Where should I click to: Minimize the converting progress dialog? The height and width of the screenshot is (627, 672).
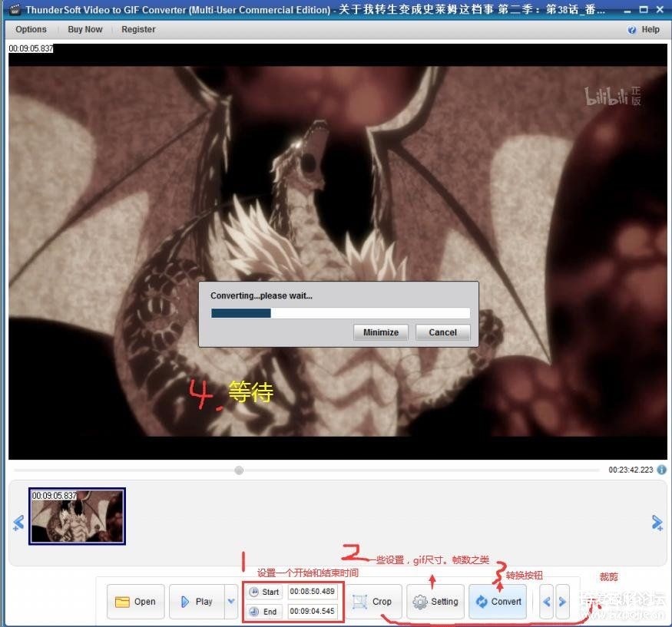point(381,332)
